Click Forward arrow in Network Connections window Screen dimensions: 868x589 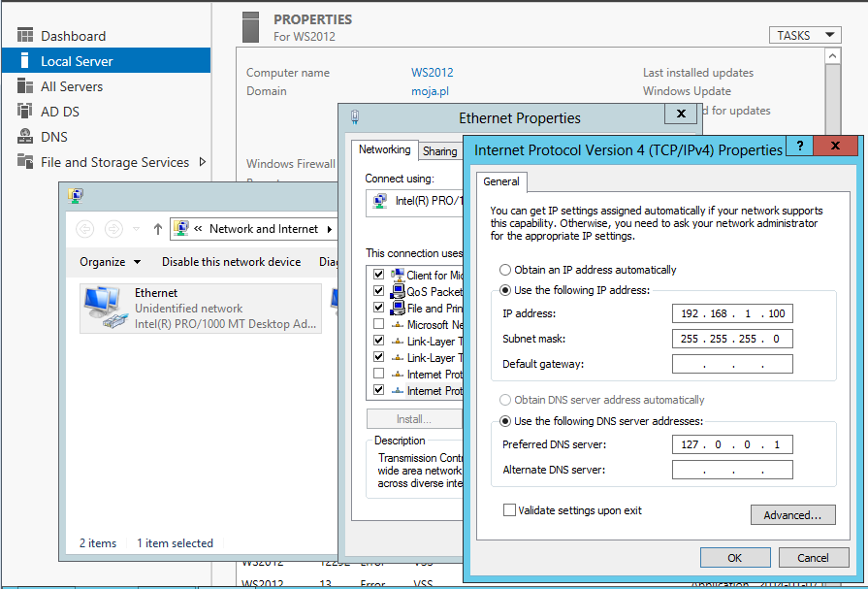113,229
